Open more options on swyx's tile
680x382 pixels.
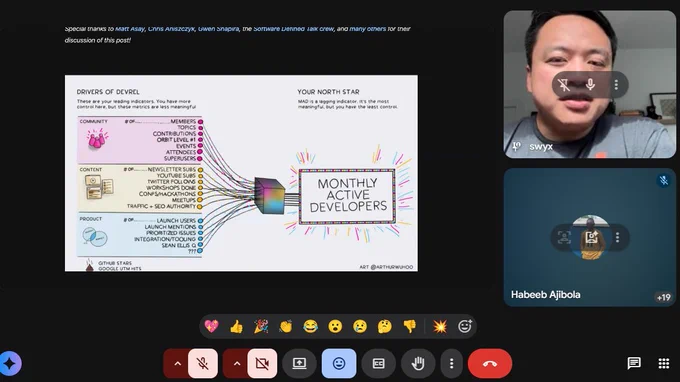(x=616, y=85)
